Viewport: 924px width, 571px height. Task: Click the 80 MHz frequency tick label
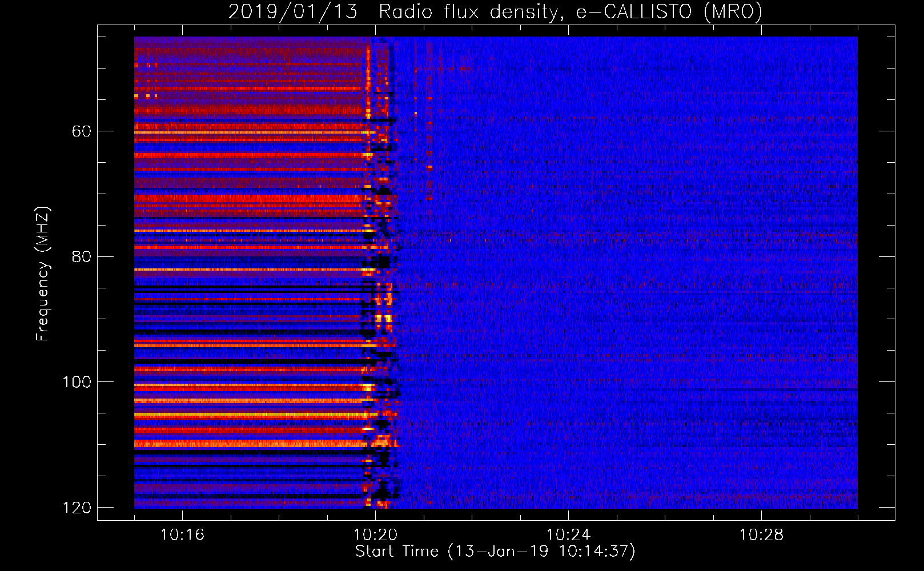(82, 256)
